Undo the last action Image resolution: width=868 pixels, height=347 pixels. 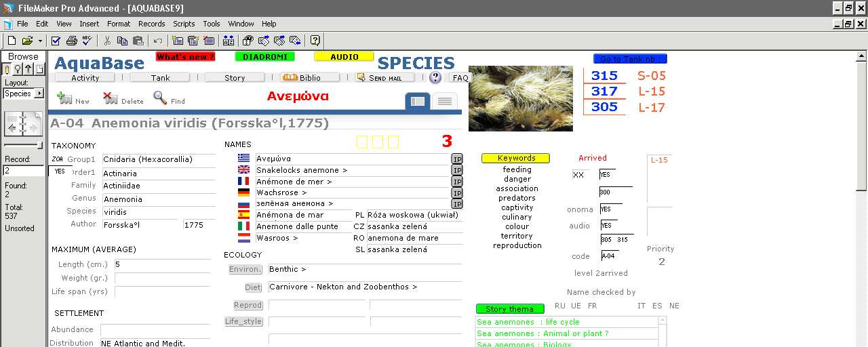[158, 41]
